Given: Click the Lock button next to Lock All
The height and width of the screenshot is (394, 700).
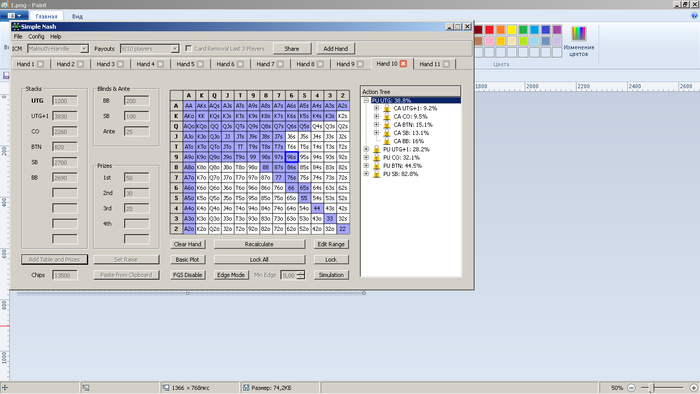Looking at the screenshot, I should pyautogui.click(x=331, y=259).
